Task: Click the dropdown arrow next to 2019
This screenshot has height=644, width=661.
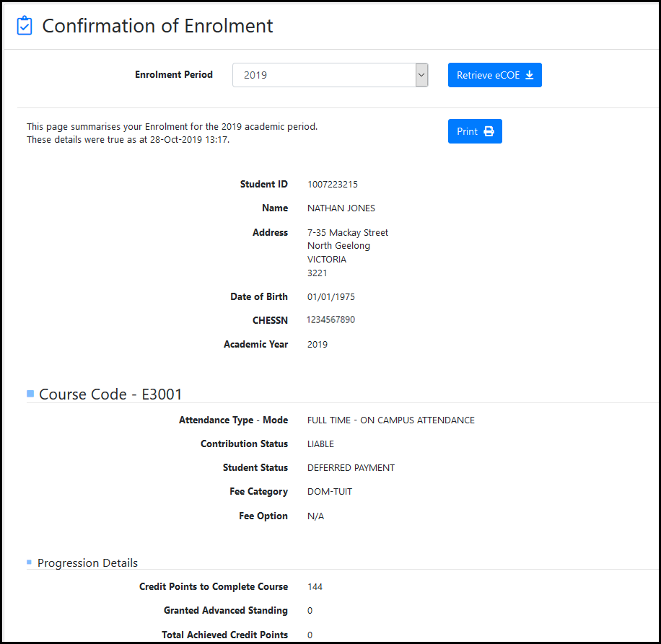Action: (421, 74)
